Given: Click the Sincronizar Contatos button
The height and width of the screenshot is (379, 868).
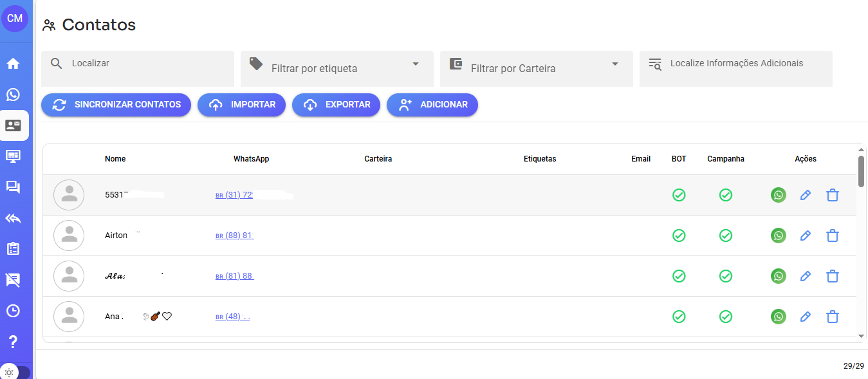Looking at the screenshot, I should click(x=116, y=105).
